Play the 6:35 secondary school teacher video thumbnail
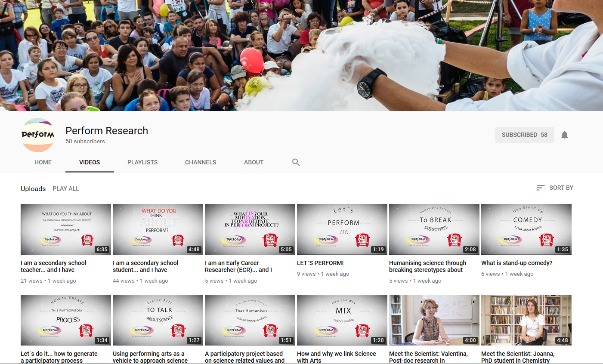The height and width of the screenshot is (364, 603). coord(66,229)
